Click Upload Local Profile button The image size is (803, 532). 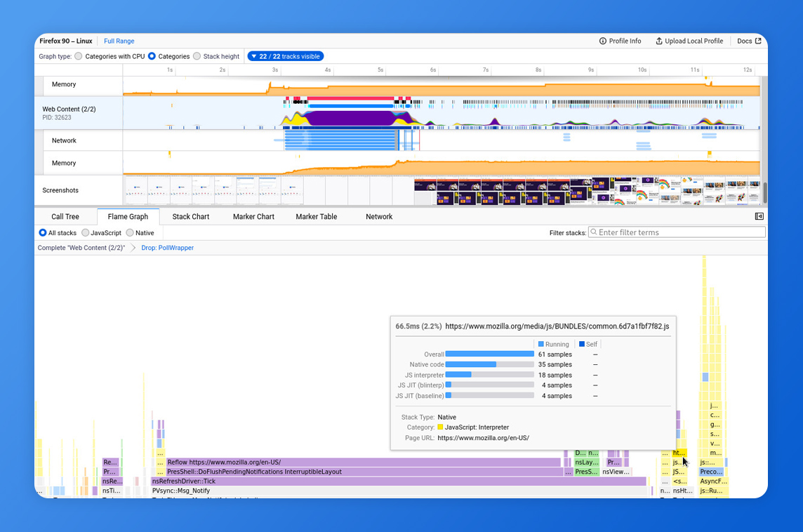pos(689,41)
